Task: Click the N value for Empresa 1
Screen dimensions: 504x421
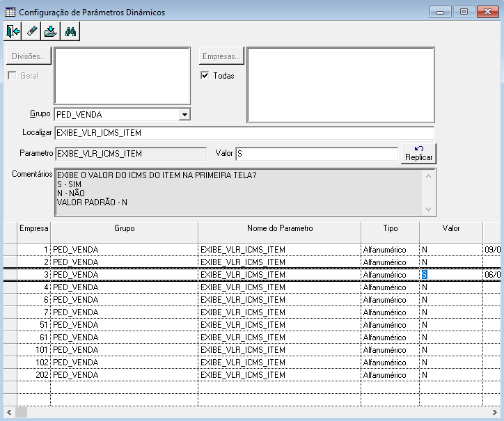Action: pos(425,250)
